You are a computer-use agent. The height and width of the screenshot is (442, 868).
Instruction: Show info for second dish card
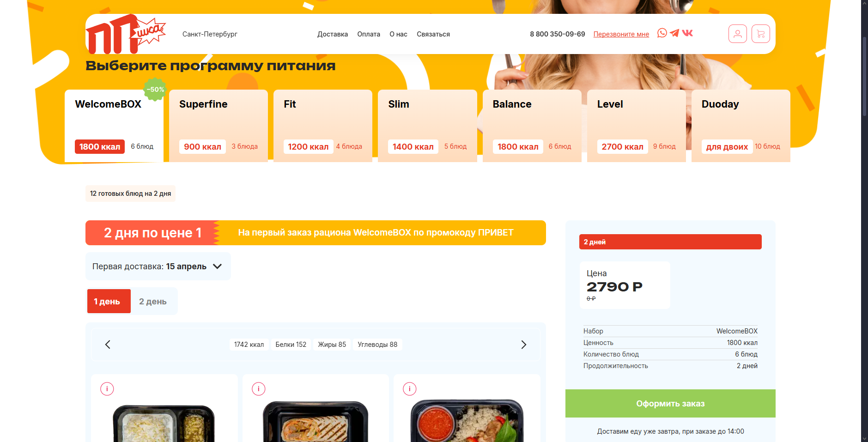[259, 389]
